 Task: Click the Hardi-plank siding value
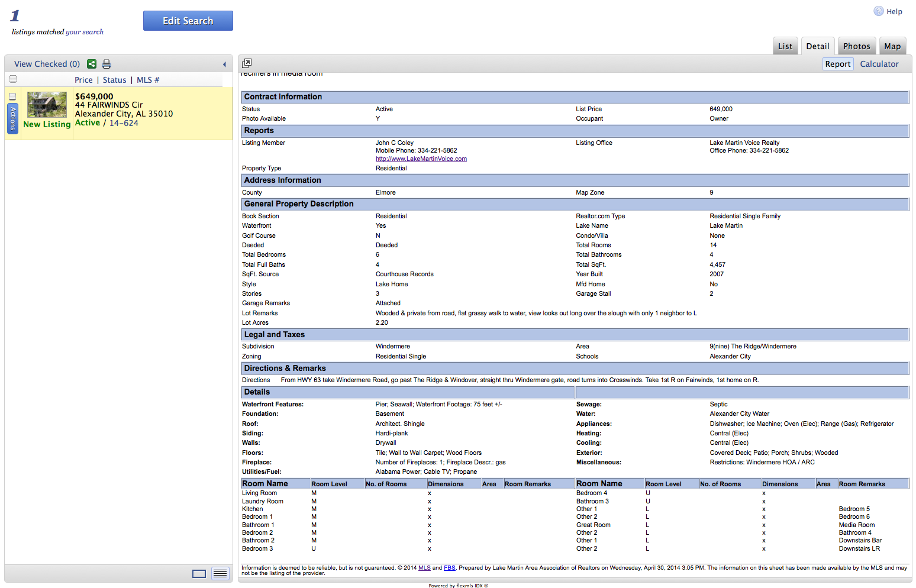[x=392, y=433]
